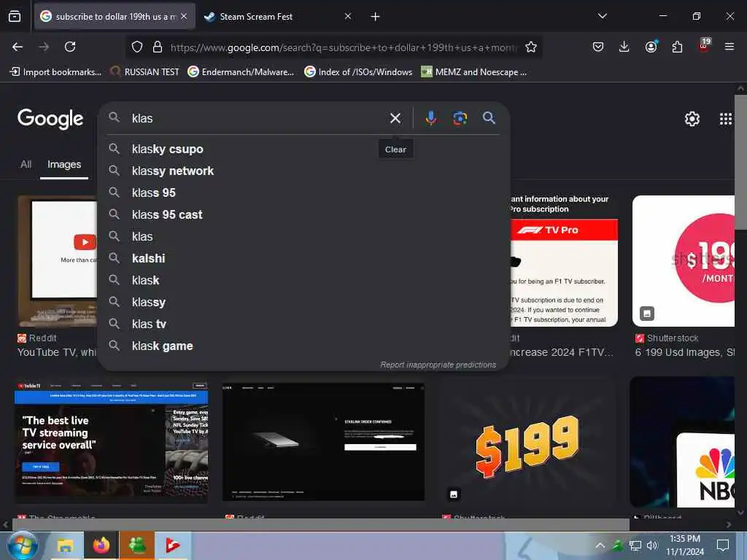Screen dimensions: 747x560
Task: Open Google quick settings gear
Action: pyautogui.click(x=692, y=119)
